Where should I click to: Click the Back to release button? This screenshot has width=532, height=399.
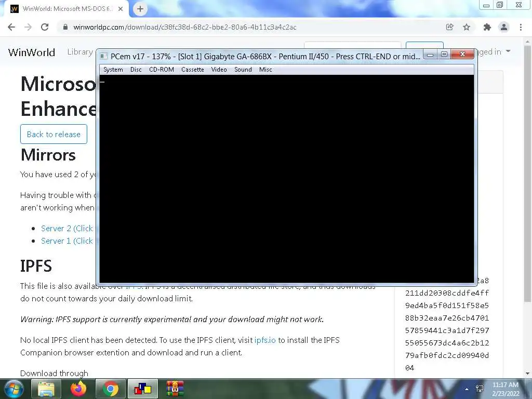point(54,134)
